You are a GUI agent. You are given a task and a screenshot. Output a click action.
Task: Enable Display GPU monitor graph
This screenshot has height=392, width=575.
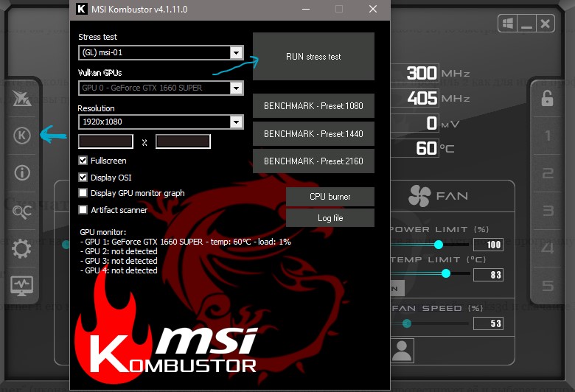tap(83, 193)
